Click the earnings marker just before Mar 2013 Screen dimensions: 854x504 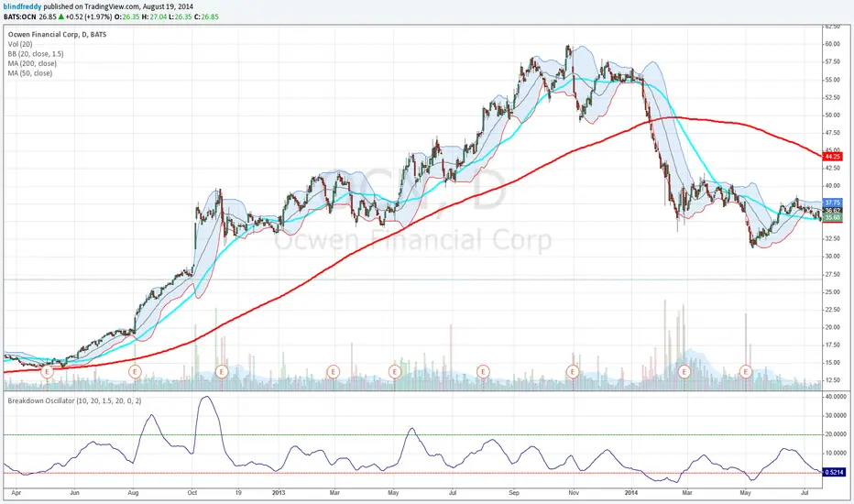coord(334,372)
